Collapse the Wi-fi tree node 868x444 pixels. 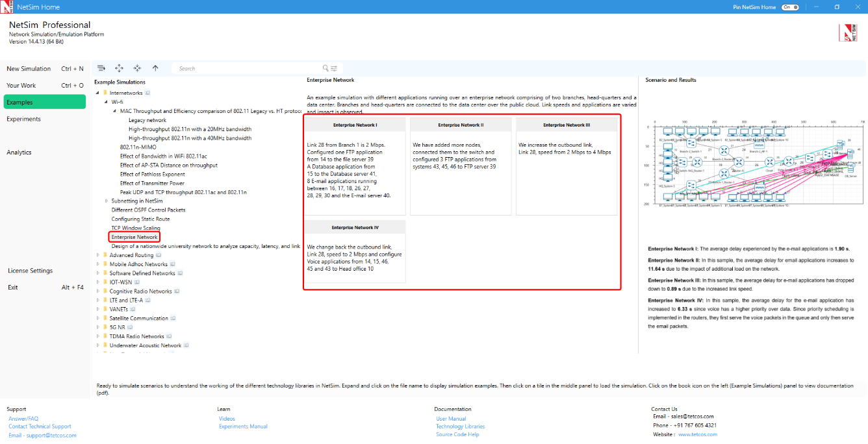click(107, 102)
